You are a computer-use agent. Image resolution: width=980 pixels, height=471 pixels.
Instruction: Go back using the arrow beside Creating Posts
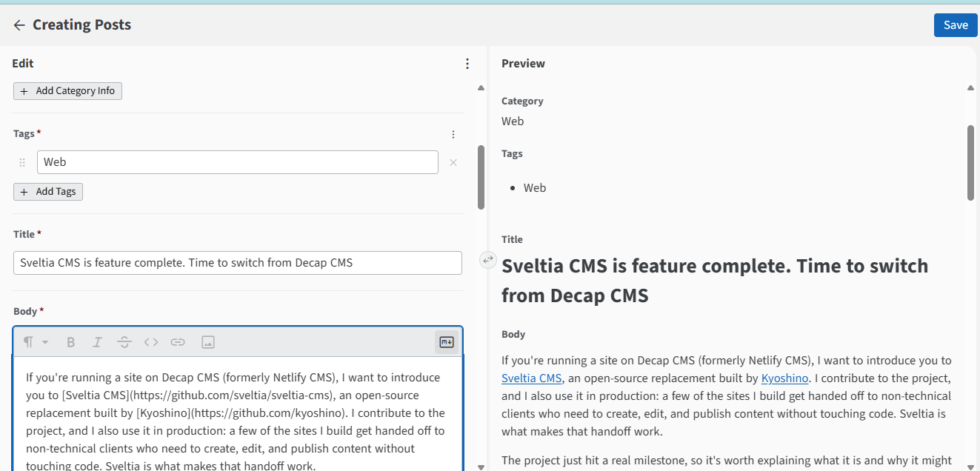(19, 25)
